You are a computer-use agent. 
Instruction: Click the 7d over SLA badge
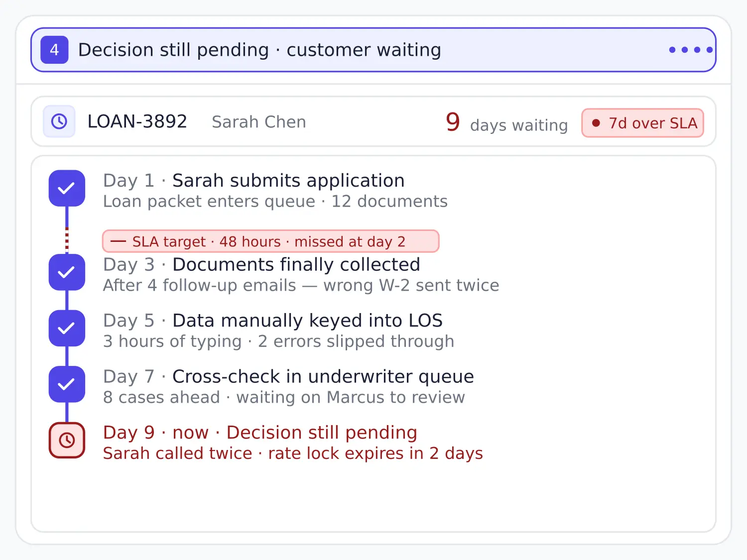(643, 123)
